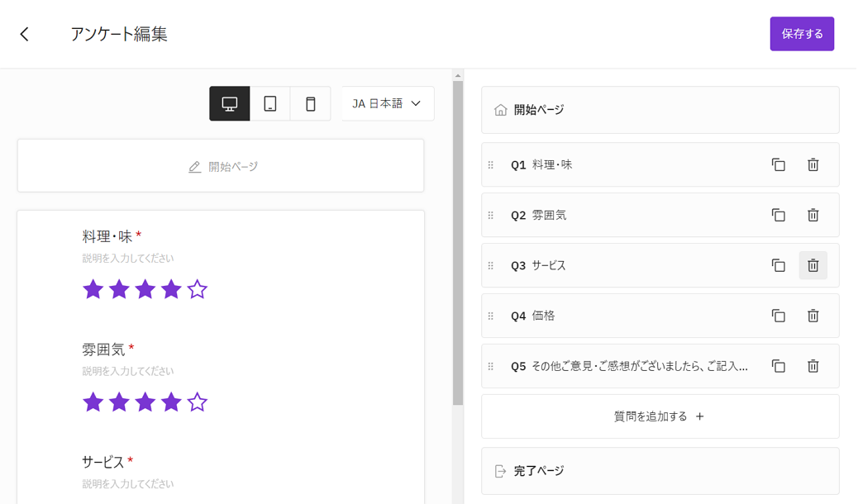Switch to smartphone preview mode
Viewport: 858px width, 504px height.
310,103
